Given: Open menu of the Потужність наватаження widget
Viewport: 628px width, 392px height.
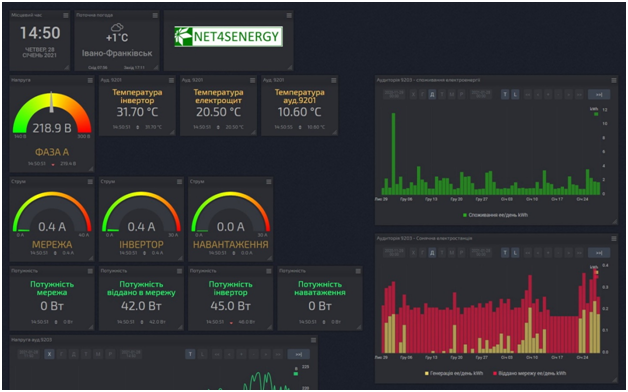Looking at the screenshot, I should [x=358, y=271].
